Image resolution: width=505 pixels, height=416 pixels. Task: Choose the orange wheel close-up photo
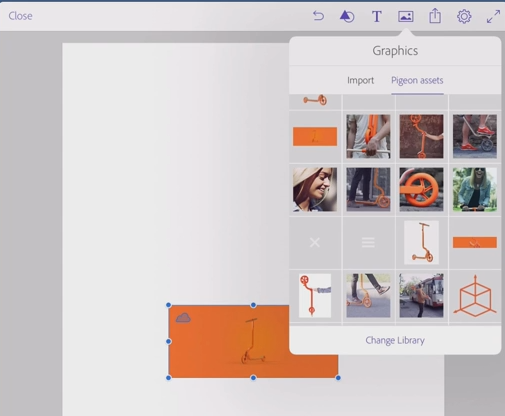(421, 189)
